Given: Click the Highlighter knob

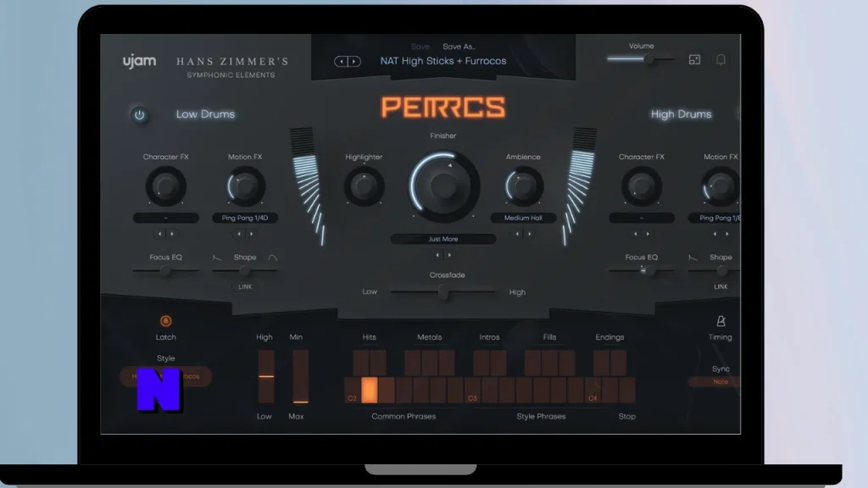Looking at the screenshot, I should click(364, 186).
